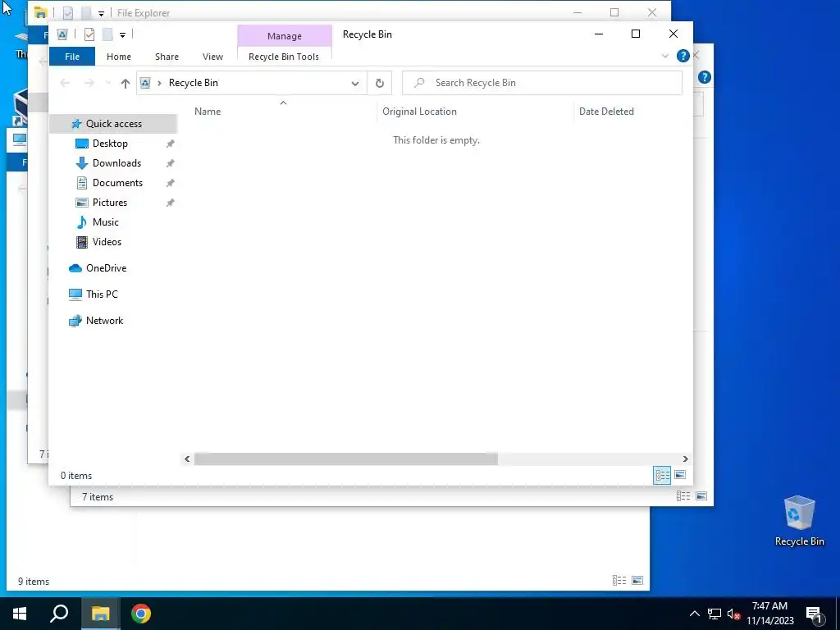
Task: Click the Back navigation arrow
Action: pos(65,83)
